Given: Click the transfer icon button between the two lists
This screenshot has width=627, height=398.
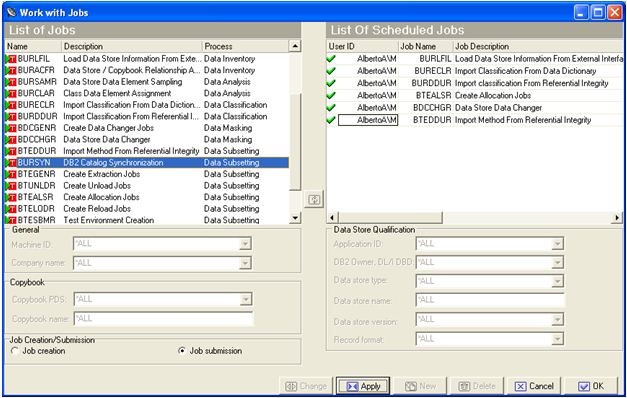Looking at the screenshot, I should 314,199.
